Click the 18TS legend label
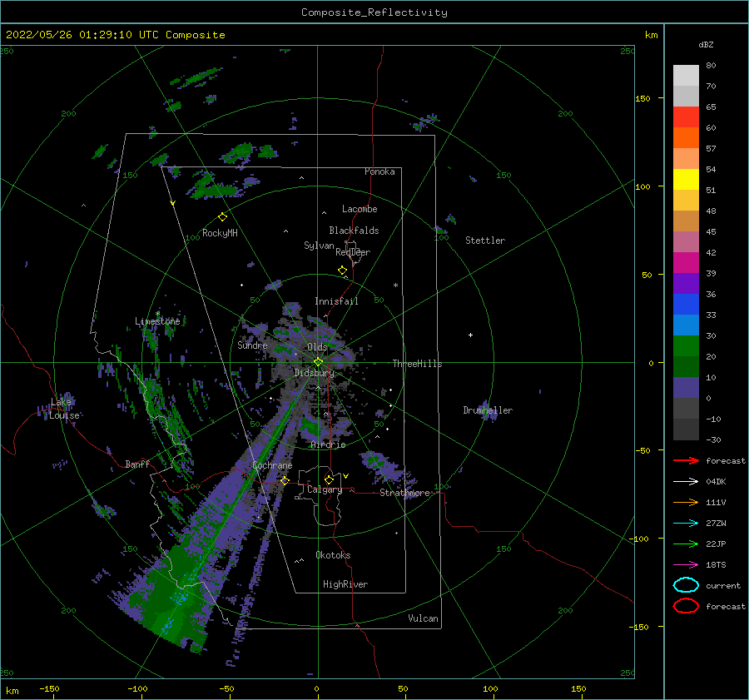Screen dimensions: 749x700 pyautogui.click(x=716, y=565)
